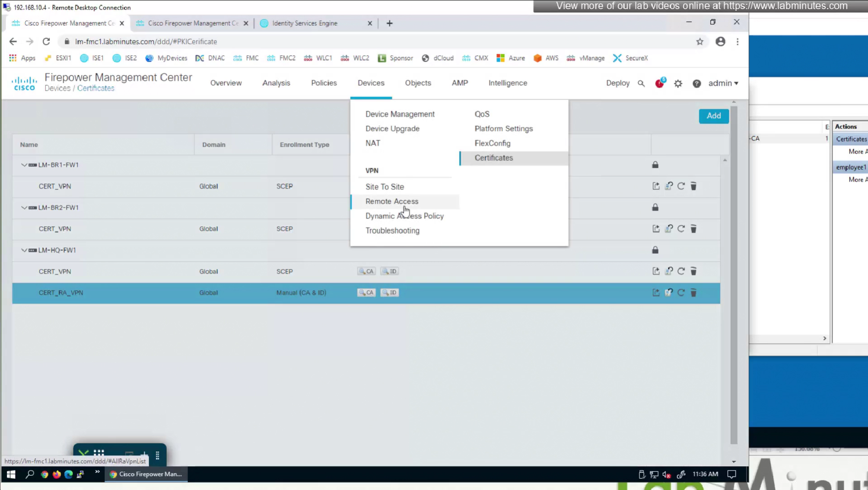Switch to Identity Services Engine tab
The width and height of the screenshot is (868, 490).
pyautogui.click(x=305, y=23)
